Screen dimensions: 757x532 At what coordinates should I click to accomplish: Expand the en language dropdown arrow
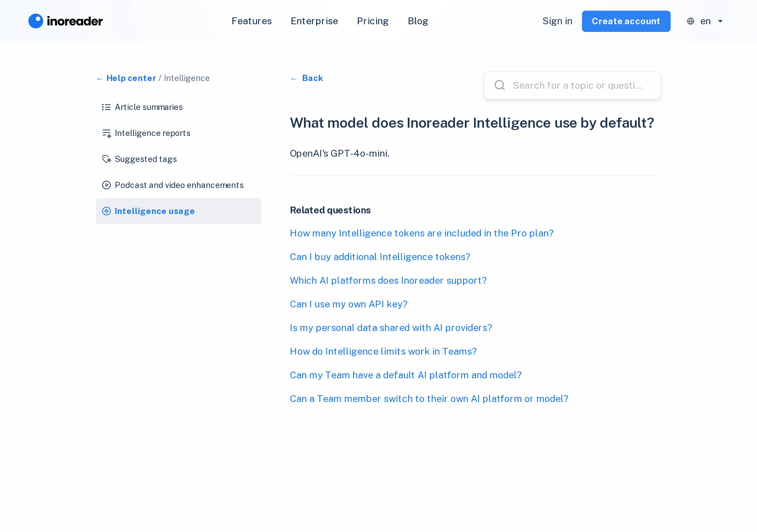pos(720,21)
